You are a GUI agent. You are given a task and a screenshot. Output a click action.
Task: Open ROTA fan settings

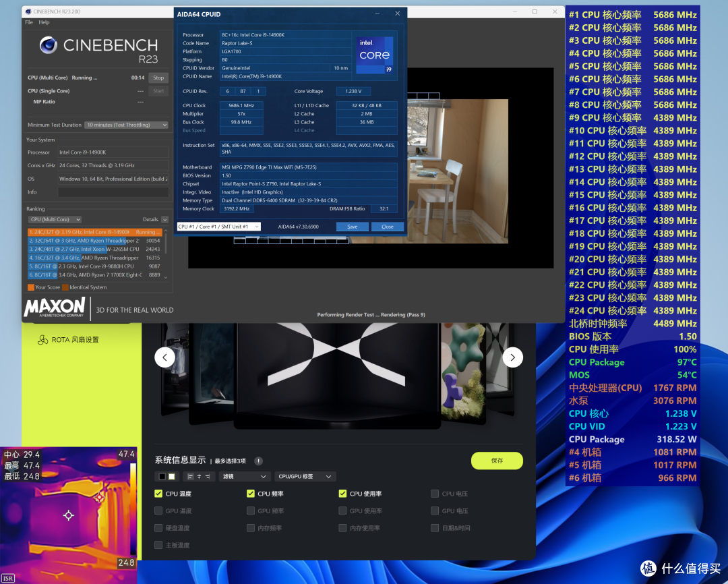coord(68,340)
